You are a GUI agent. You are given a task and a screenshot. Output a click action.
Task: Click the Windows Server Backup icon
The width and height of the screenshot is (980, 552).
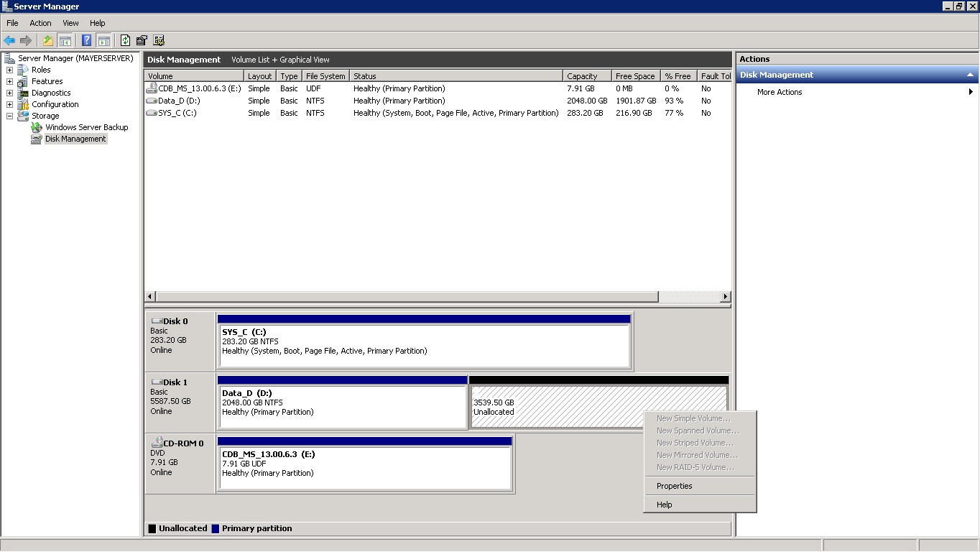click(x=37, y=127)
